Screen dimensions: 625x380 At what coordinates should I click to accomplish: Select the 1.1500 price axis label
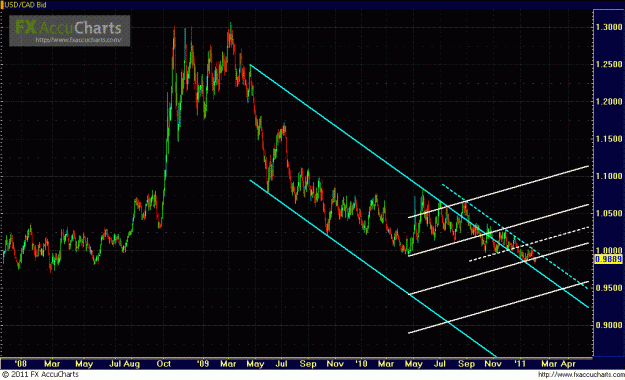[x=609, y=139]
